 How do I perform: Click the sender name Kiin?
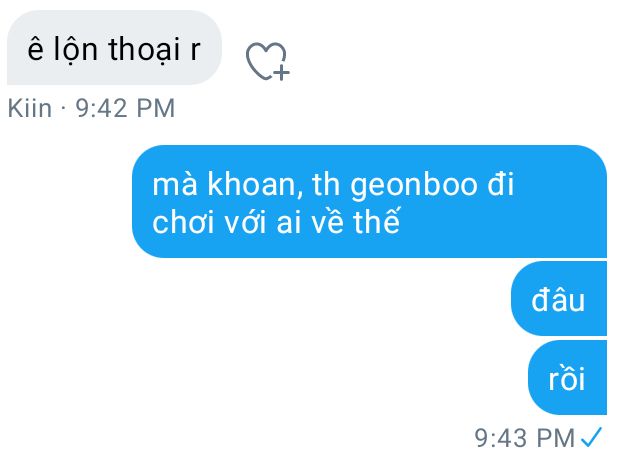click(x=30, y=108)
